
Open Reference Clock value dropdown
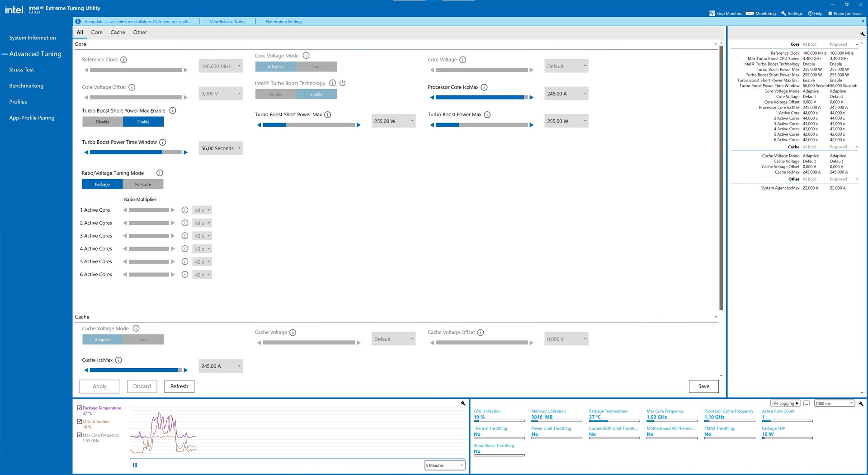(221, 66)
